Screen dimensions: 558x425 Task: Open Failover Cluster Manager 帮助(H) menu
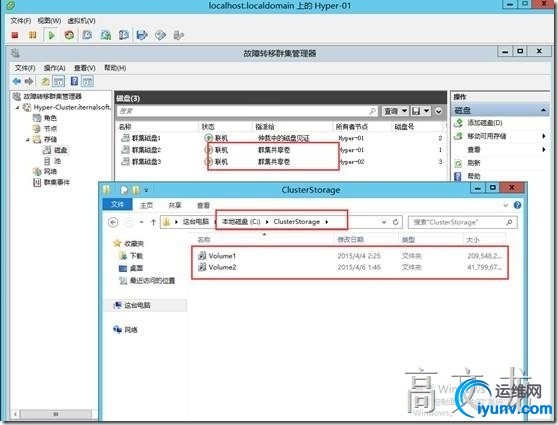coord(115,68)
